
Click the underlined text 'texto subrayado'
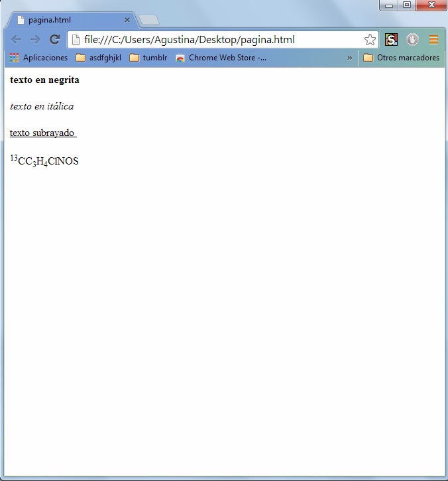[x=42, y=133]
